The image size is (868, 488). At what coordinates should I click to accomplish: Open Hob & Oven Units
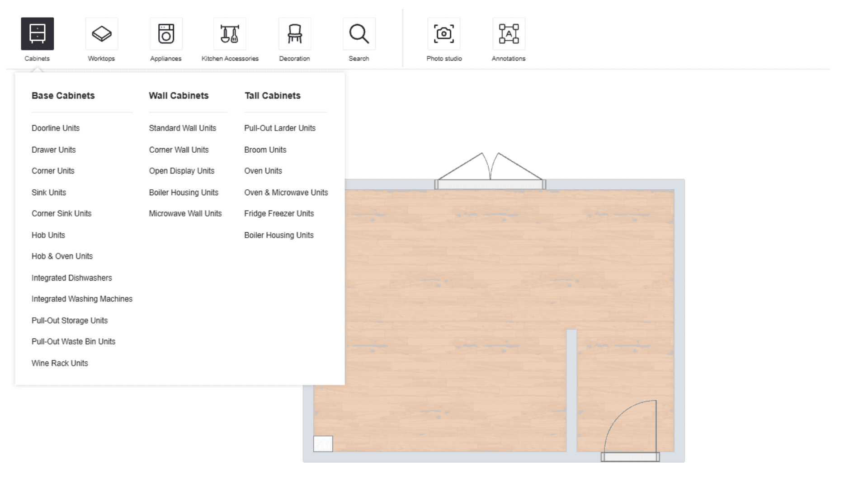[x=62, y=256]
